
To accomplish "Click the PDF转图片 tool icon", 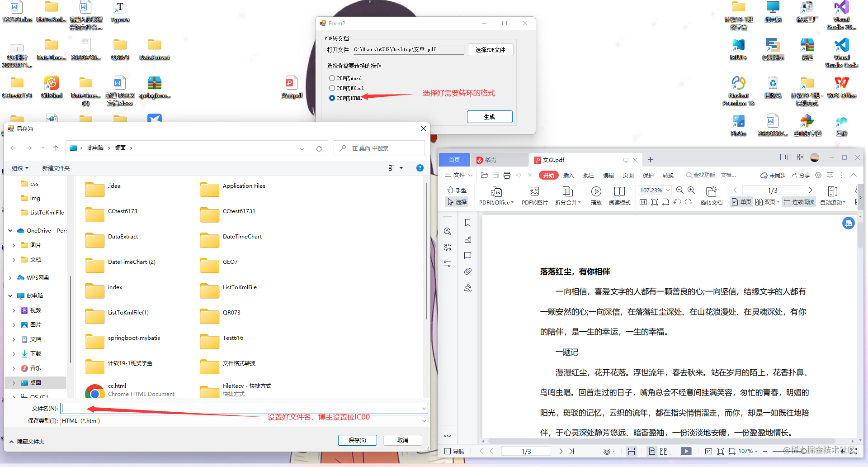I will point(534,191).
